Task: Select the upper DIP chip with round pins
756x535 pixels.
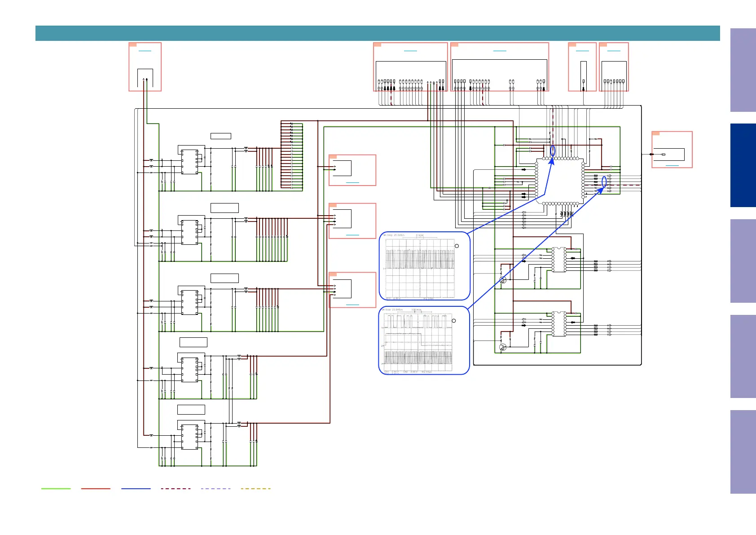Action: click(x=559, y=260)
